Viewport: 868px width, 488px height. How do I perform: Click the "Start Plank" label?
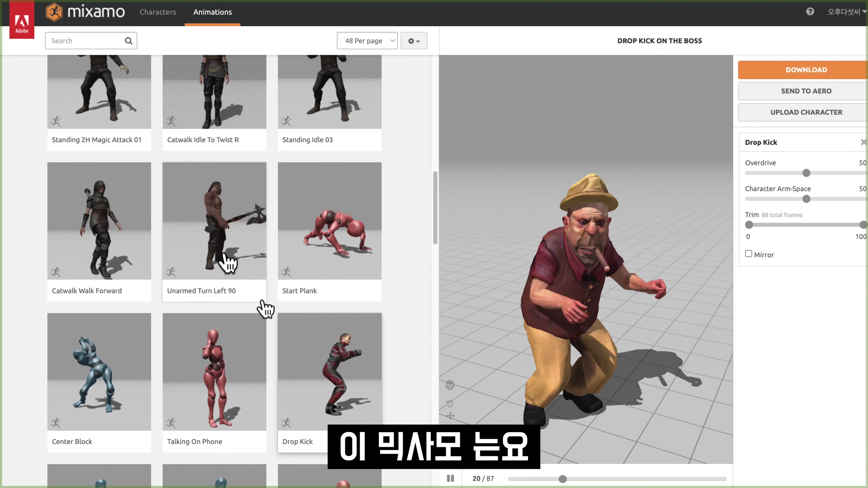coord(300,291)
